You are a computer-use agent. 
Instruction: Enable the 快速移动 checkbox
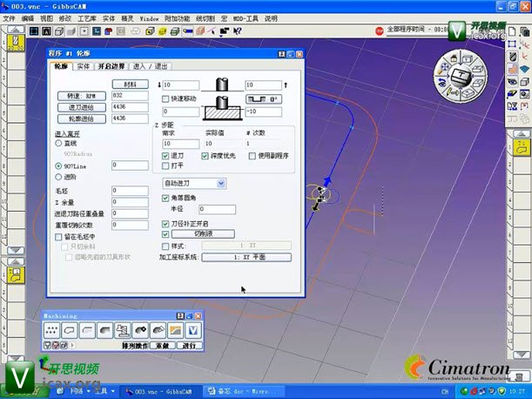pos(166,98)
